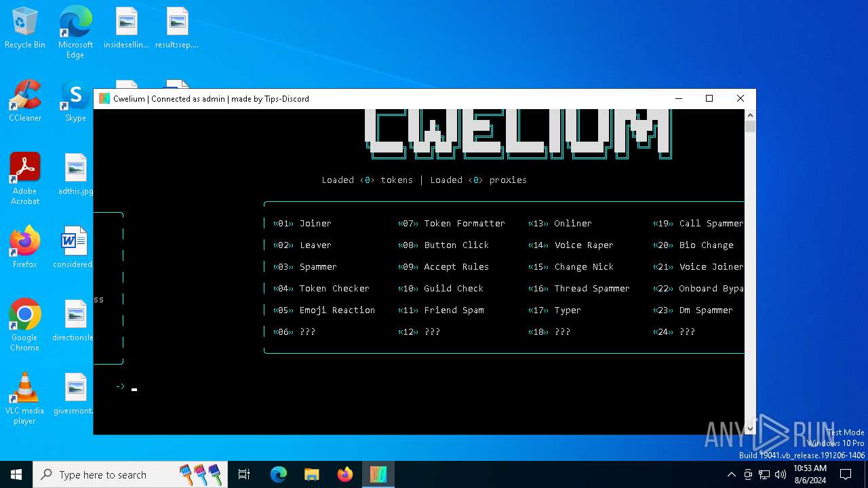Screen dimensions: 868x488
Task: Click the "07 Token Formatter" text
Action: (x=452, y=224)
